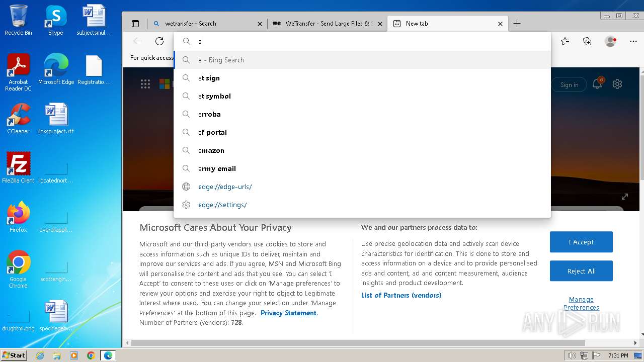Open Acrobat Reader DC shortcut
The image size is (644, 362).
pyautogui.click(x=18, y=72)
